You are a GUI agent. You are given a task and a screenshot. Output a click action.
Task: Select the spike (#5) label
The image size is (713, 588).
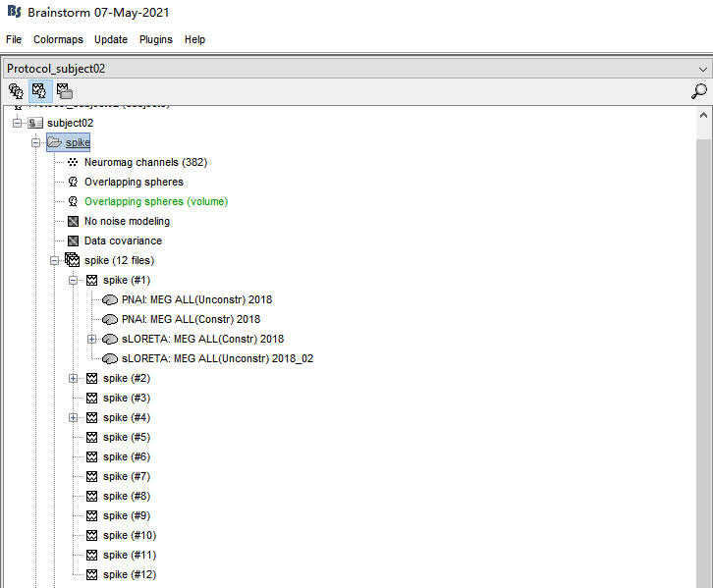click(x=127, y=437)
